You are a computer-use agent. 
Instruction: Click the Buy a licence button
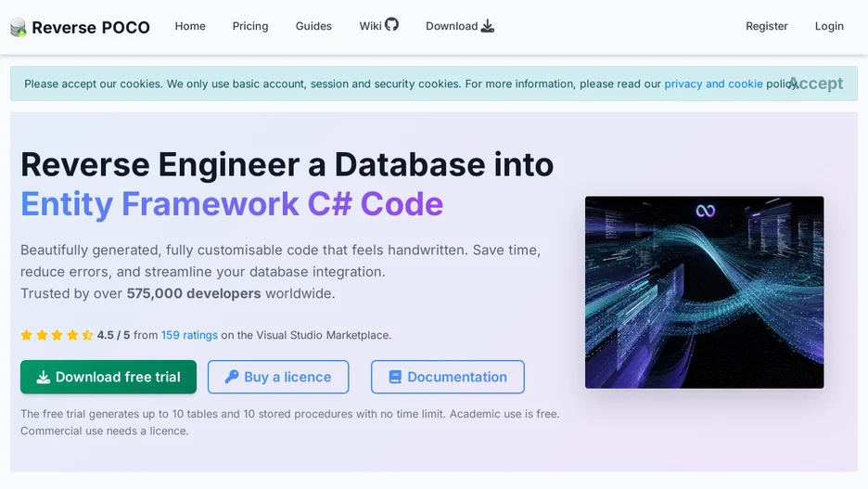278,377
